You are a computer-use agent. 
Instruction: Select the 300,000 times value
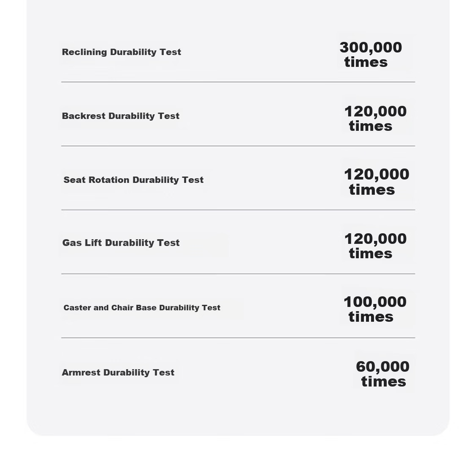click(371, 55)
